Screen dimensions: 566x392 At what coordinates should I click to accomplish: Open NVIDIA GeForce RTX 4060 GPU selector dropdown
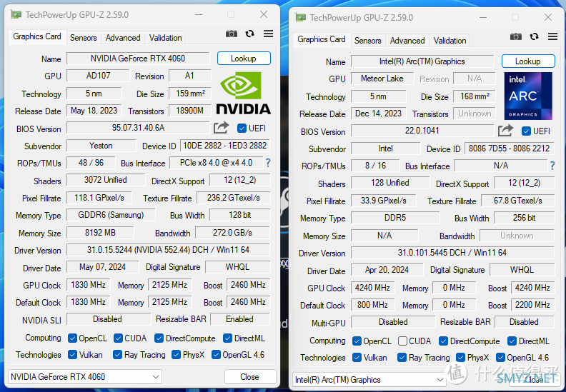85,377
